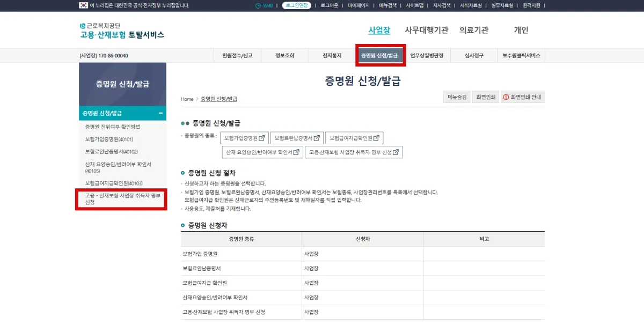The height and width of the screenshot is (325, 644).
Task: Click the external link icon on 산재 요양승인/반려여부 확인서
Action: 297,152
